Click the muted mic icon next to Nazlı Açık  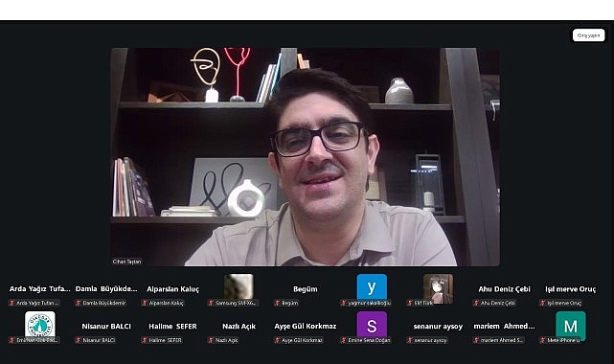211,340
